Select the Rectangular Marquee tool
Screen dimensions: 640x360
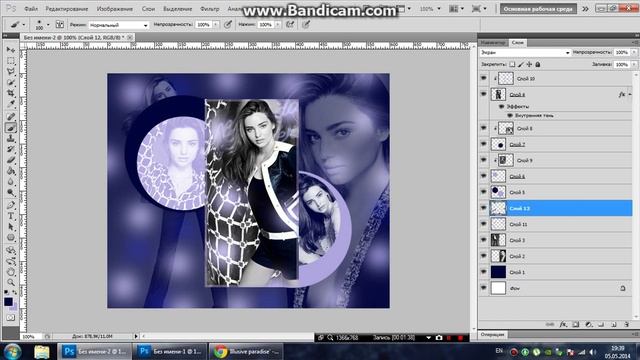click(x=11, y=61)
